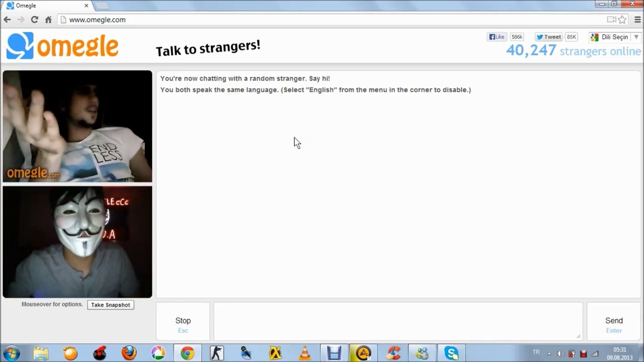Open the red helicopter taskbar app
644x362 pixels.
click(100, 353)
